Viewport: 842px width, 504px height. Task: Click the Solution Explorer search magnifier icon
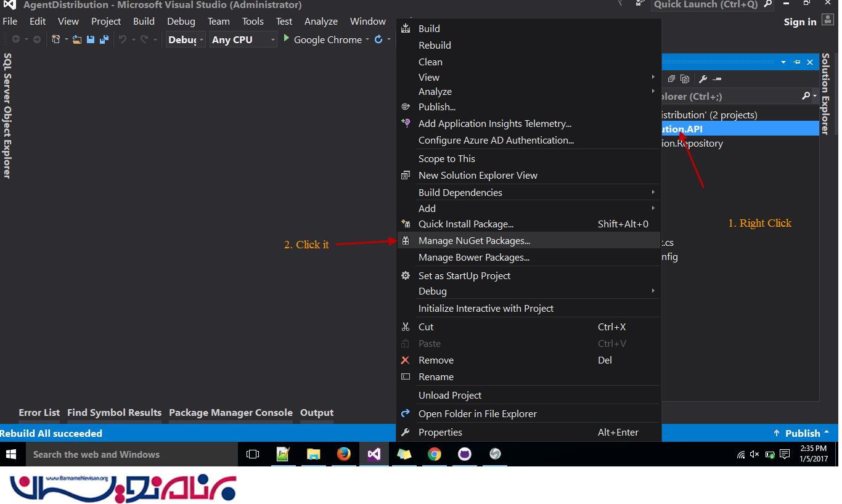(x=806, y=96)
